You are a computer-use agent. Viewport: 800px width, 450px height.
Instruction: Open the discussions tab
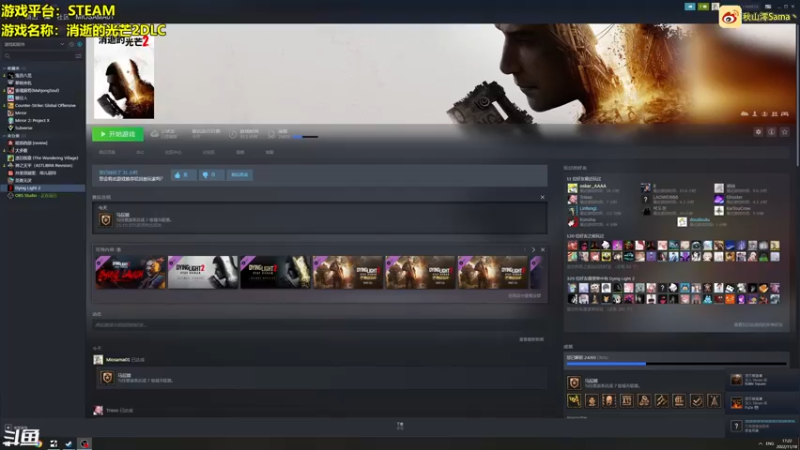click(208, 152)
